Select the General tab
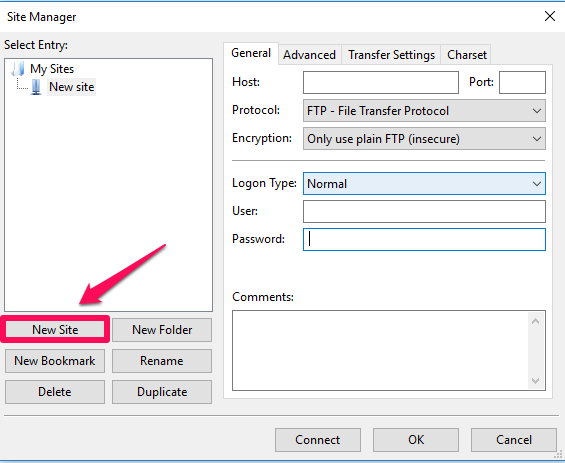 point(251,53)
